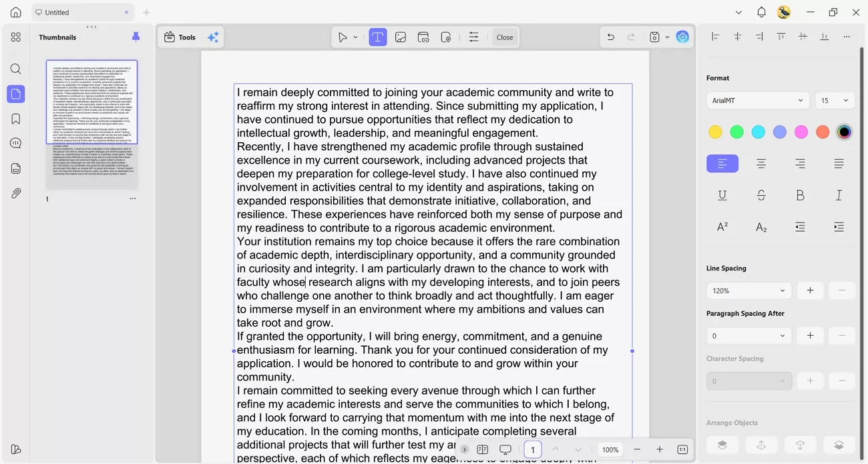868x464 pixels.
Task: Pick the pink text color swatch
Action: point(801,132)
